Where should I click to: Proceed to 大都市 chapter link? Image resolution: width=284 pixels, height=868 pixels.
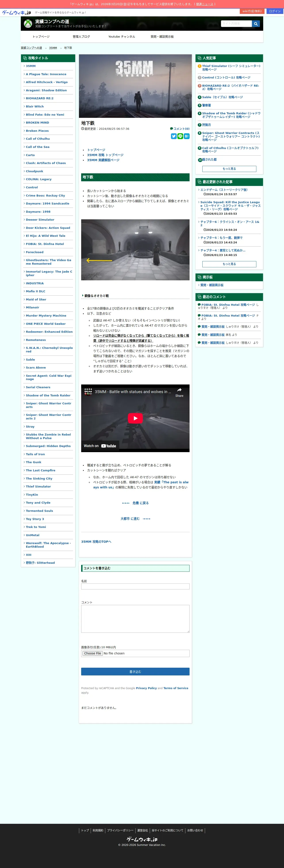pyautogui.click(x=135, y=519)
